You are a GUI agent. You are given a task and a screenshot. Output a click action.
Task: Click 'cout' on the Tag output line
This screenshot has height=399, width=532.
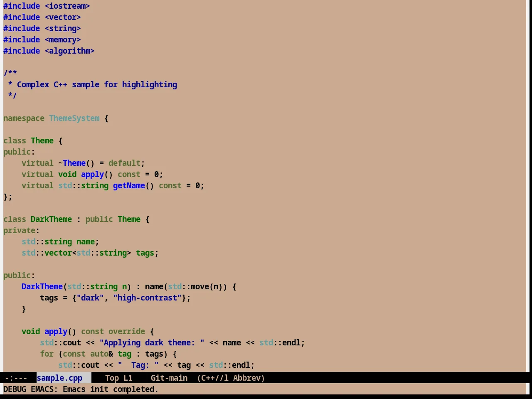90,365
